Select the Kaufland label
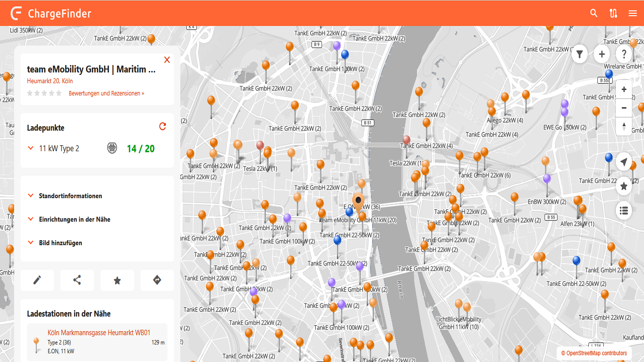This screenshot has height=362, width=644. (633, 337)
